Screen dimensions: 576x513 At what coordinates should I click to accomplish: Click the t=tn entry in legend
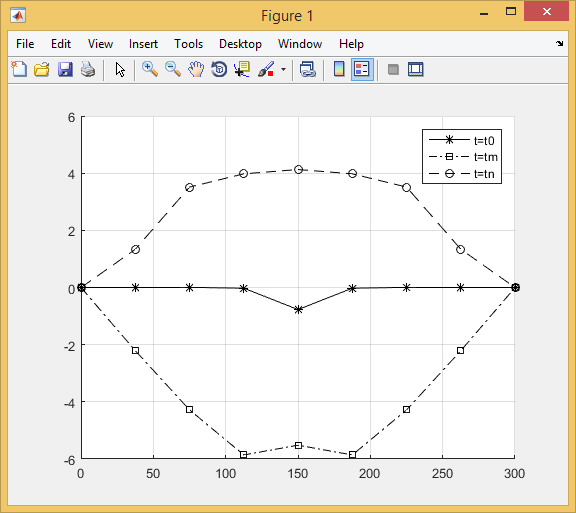pos(462,173)
